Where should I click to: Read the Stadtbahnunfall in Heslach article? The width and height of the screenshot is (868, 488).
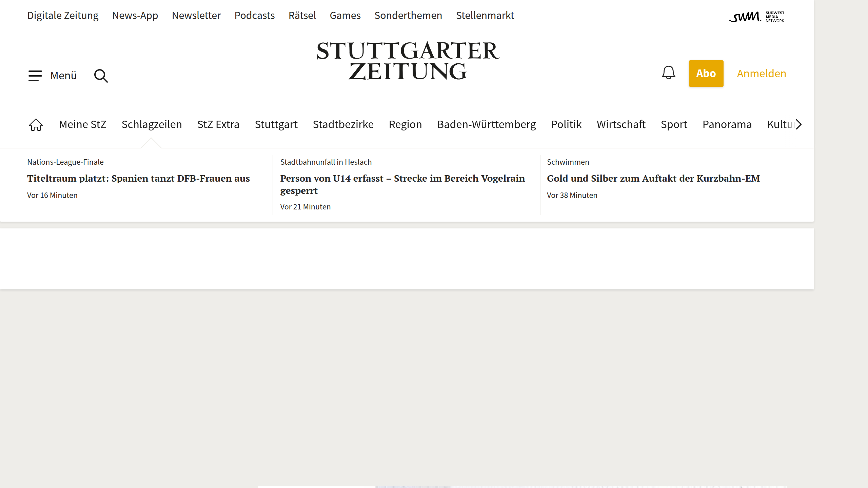(402, 184)
